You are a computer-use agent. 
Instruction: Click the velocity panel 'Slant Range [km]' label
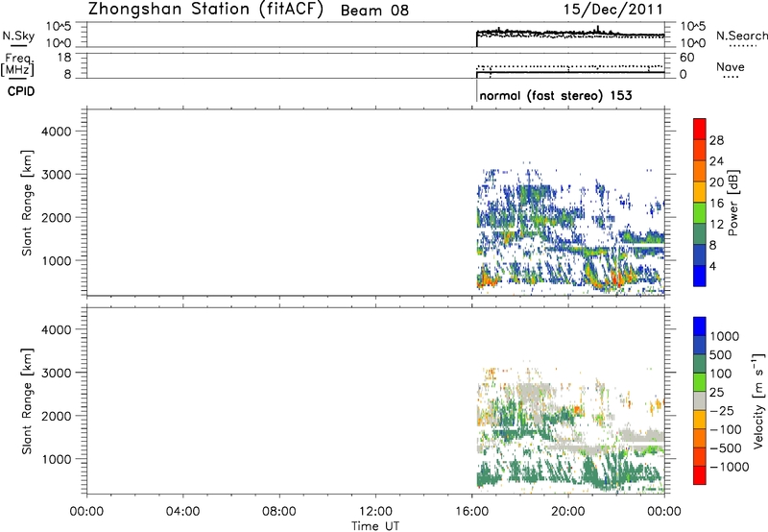coord(27,401)
